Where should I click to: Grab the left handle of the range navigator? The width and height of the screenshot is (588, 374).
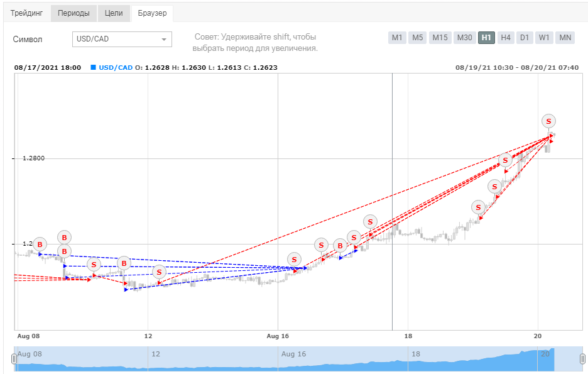tap(14, 359)
